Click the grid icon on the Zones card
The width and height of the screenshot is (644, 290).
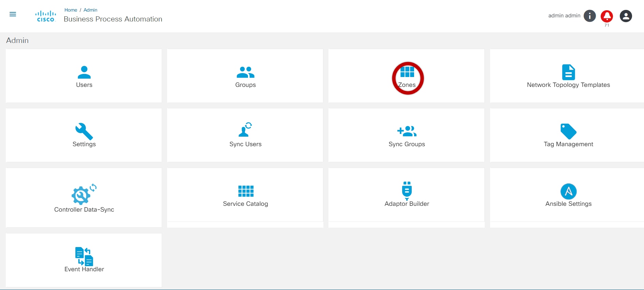click(x=407, y=72)
